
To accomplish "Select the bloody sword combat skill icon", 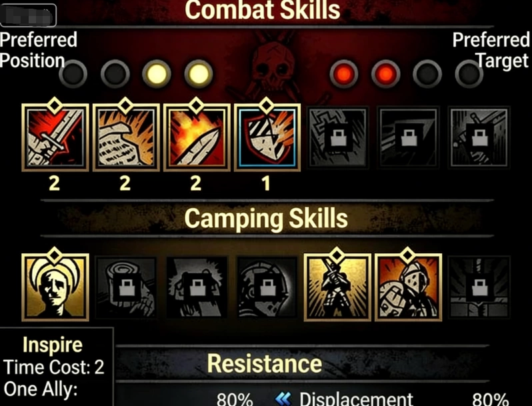I will pyautogui.click(x=55, y=137).
